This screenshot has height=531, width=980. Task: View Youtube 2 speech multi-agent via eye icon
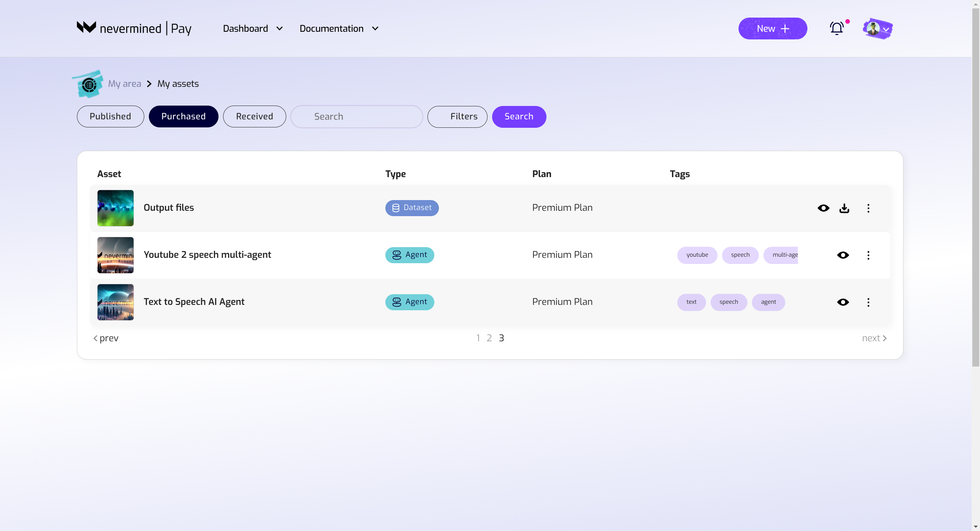843,255
